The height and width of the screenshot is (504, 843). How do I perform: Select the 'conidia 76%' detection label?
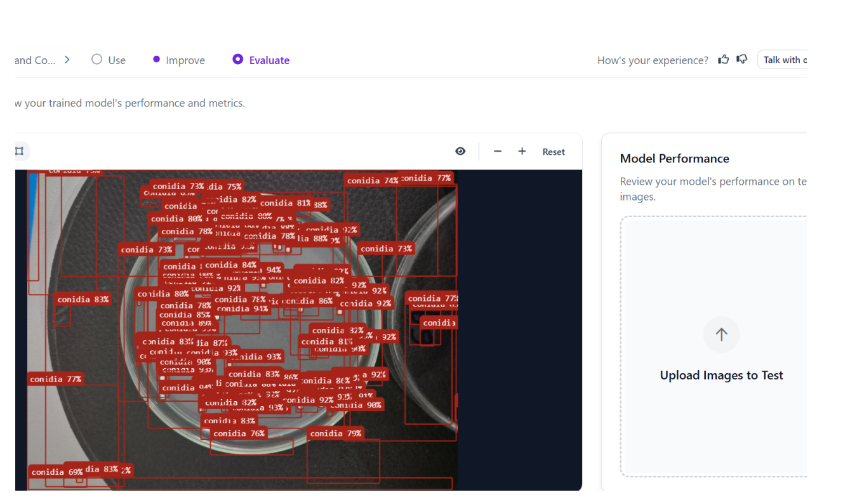point(239,434)
